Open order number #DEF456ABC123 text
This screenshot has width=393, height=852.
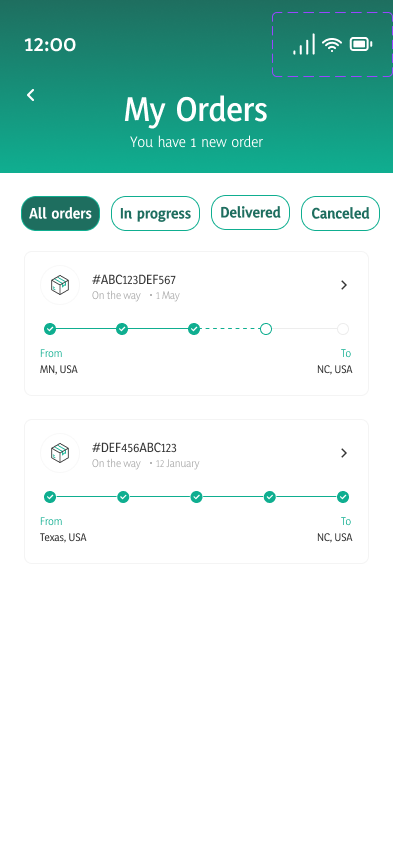pos(134,448)
